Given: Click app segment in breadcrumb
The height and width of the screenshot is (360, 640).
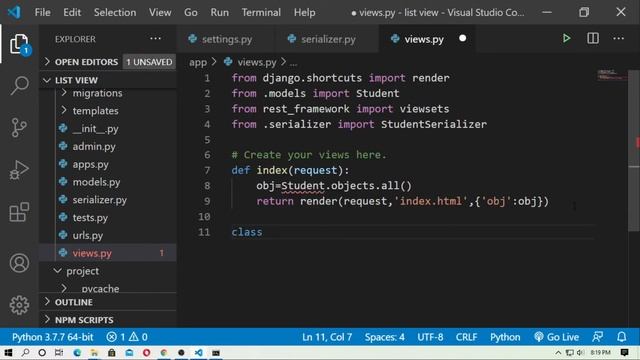Looking at the screenshot, I should point(198,62).
